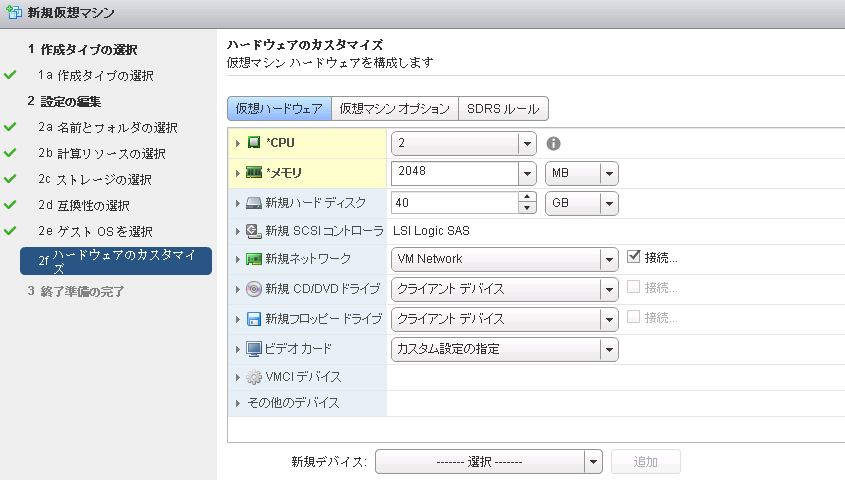Open the memory unit MB dropdown
This screenshot has height=480, width=845.
pyautogui.click(x=608, y=173)
